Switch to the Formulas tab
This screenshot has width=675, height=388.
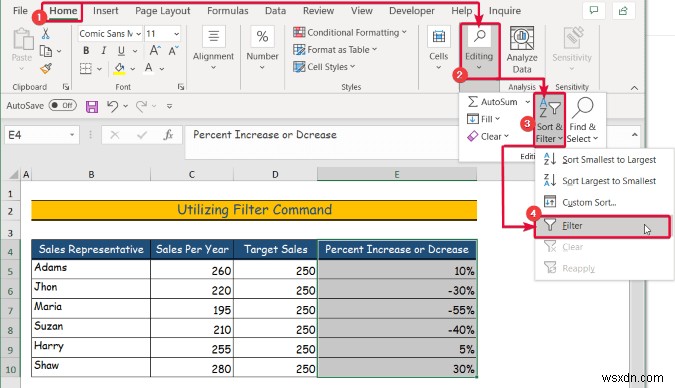pyautogui.click(x=228, y=11)
